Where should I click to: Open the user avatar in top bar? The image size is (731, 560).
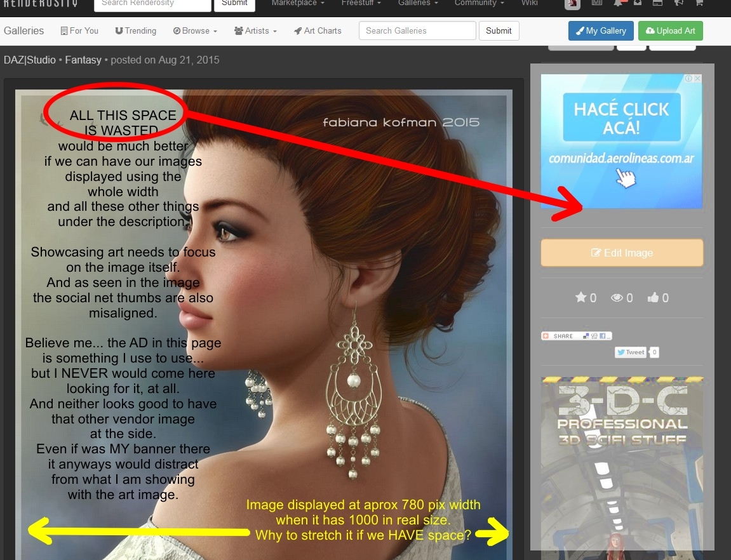(572, 3)
